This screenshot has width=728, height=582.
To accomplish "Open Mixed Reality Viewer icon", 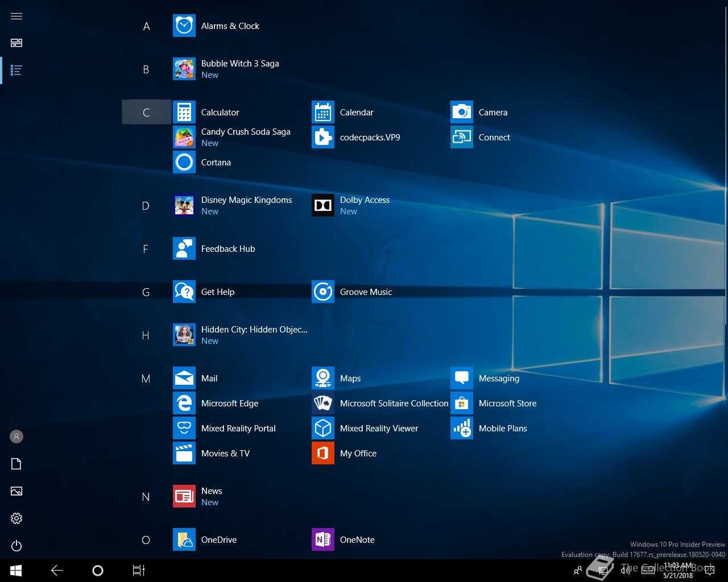I will [323, 429].
